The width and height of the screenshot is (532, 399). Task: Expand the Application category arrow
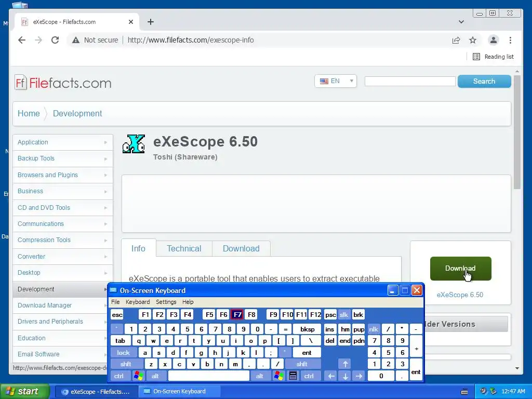[x=105, y=142]
